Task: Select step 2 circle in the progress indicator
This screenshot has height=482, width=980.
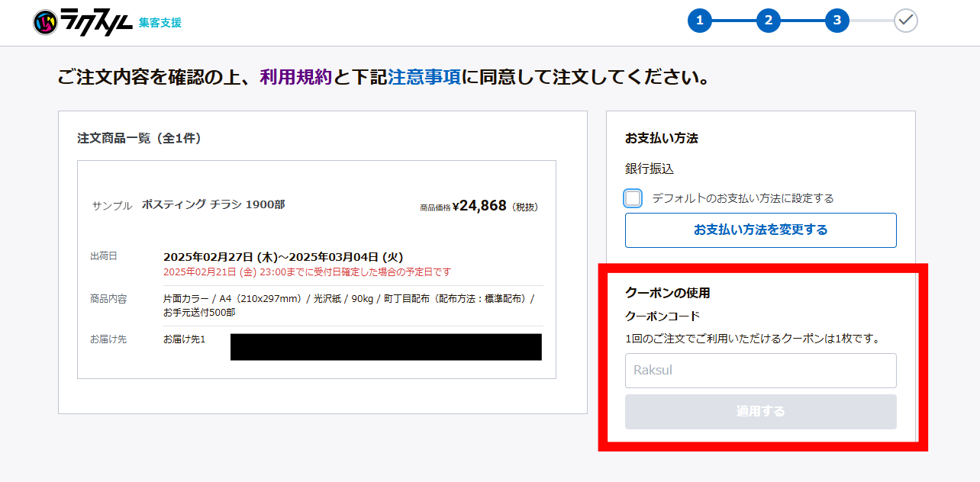Action: click(769, 21)
